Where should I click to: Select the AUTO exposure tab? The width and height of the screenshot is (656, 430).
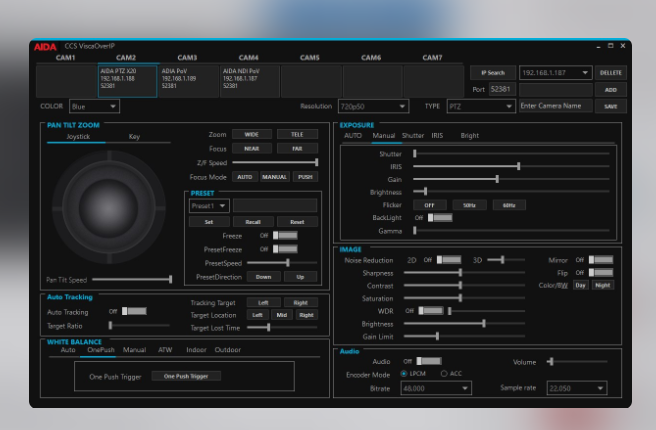tap(353, 136)
